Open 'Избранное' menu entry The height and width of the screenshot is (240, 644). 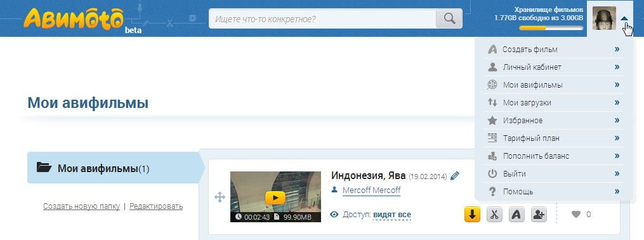click(x=553, y=121)
